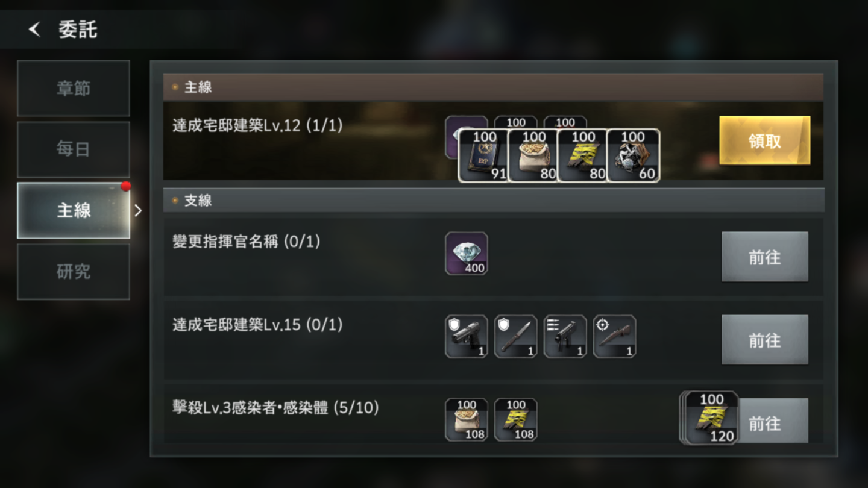Tap the crosshair rifle reward icon
868x488 pixels.
coord(615,337)
